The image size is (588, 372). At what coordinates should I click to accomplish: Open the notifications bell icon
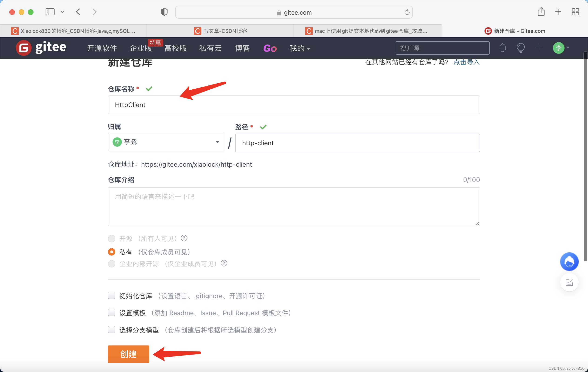502,48
